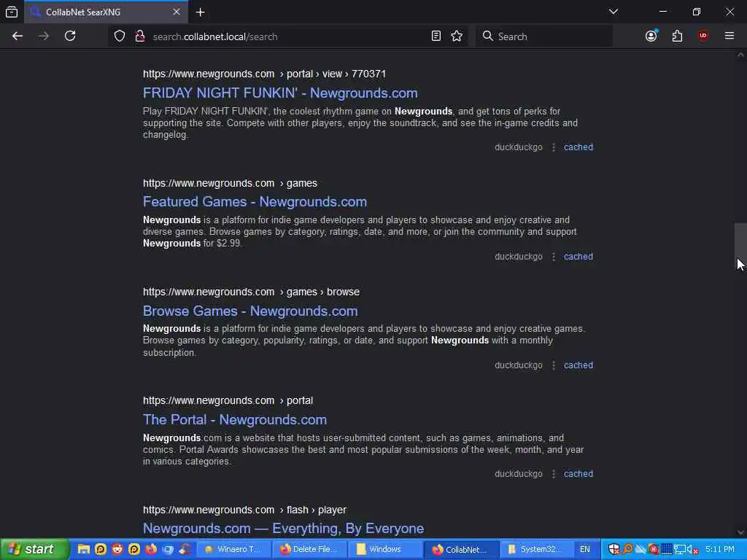Reload the current page
Viewport: 747px width, 560px height.
70,36
